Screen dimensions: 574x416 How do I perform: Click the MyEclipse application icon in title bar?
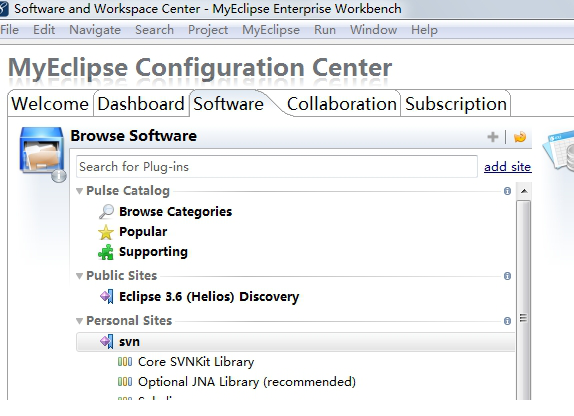(x=4, y=9)
